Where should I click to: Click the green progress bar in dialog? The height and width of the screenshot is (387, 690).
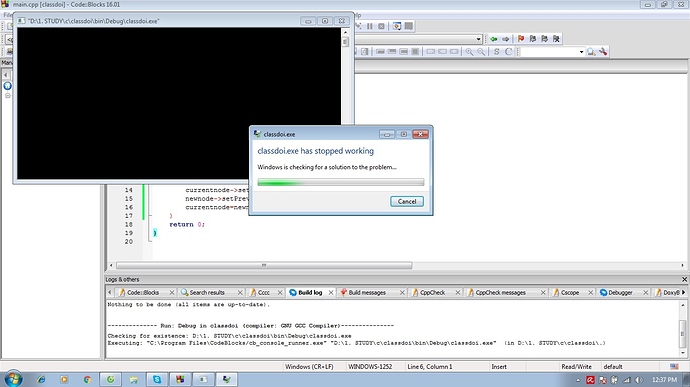coord(341,182)
